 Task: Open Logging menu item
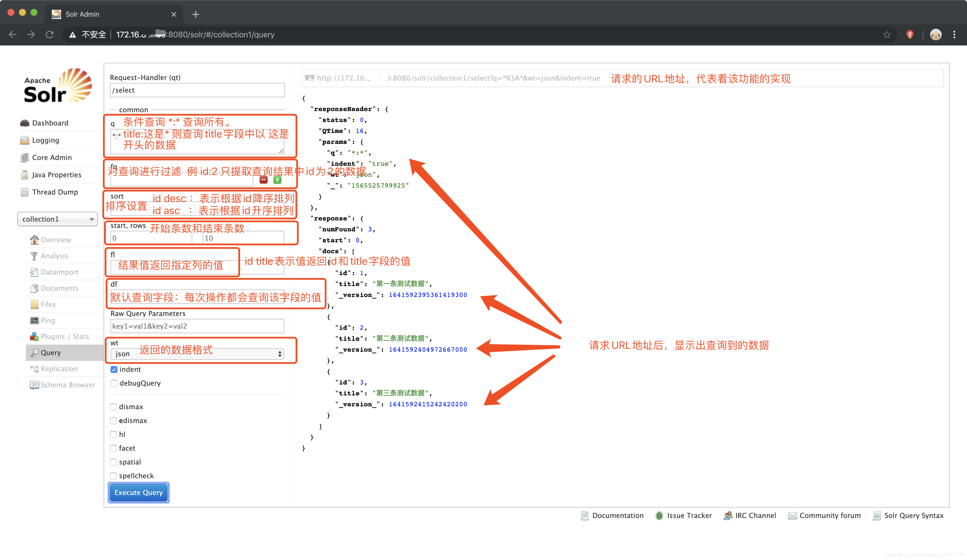(x=46, y=140)
